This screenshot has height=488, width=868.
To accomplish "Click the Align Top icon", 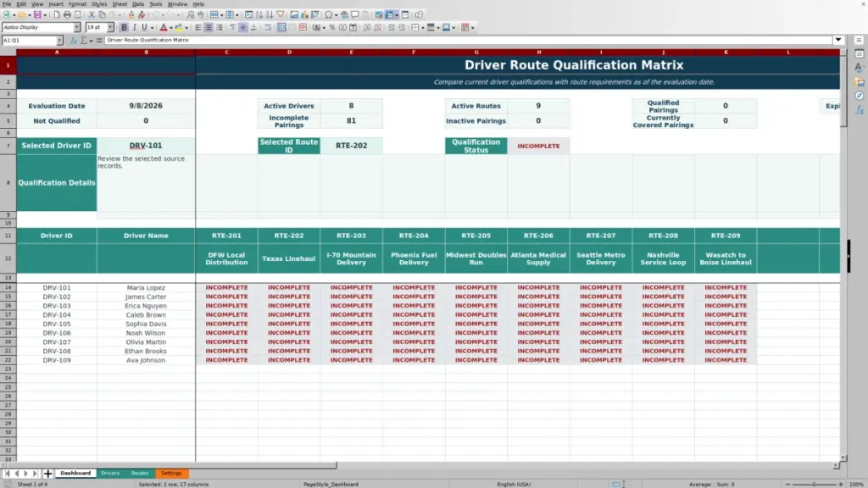I will 233,27.
